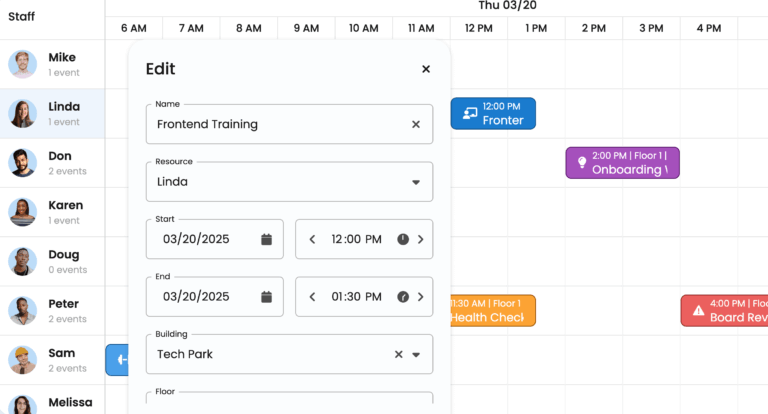Click the 4 PM time column header

tap(709, 28)
